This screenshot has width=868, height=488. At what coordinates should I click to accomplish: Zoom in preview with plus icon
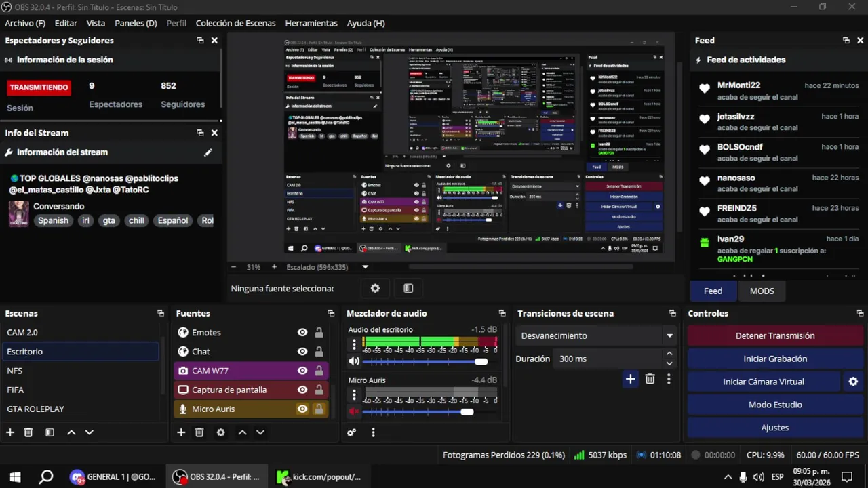(x=274, y=267)
